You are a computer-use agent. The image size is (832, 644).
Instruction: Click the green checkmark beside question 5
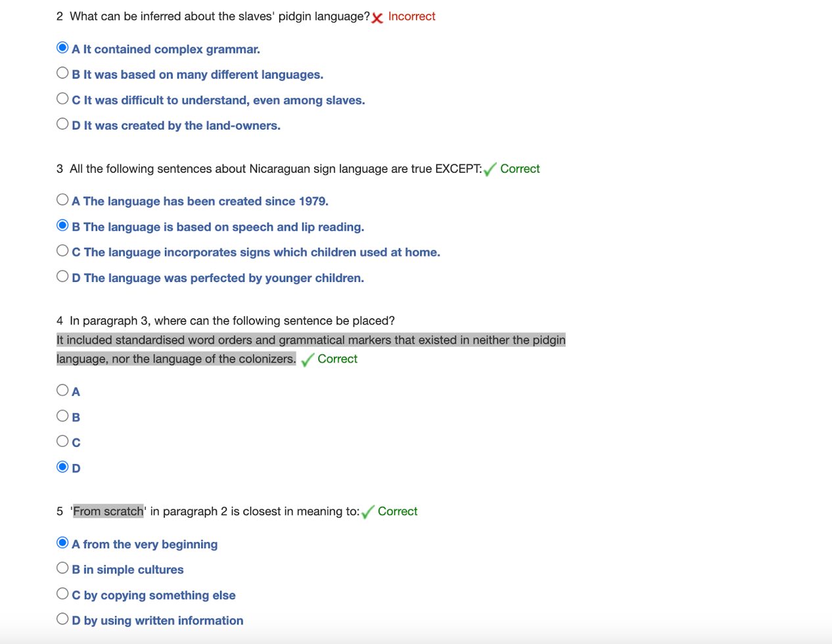tap(367, 512)
